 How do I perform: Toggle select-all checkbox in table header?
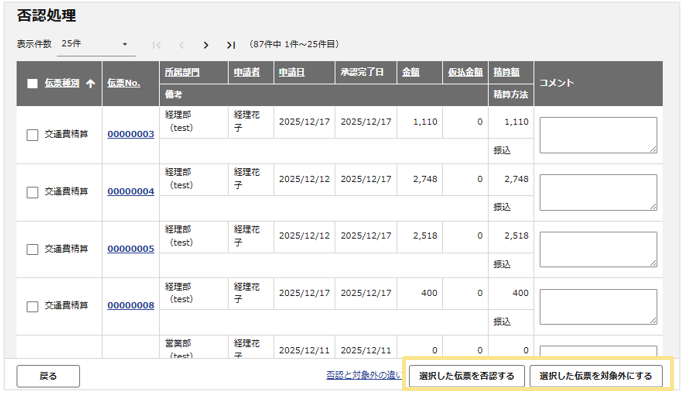(32, 83)
